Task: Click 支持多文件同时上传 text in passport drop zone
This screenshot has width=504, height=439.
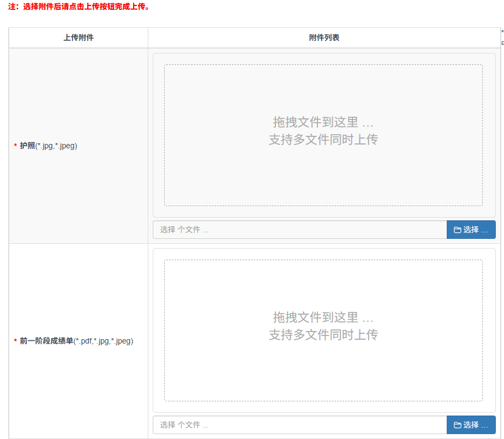Action: 323,140
